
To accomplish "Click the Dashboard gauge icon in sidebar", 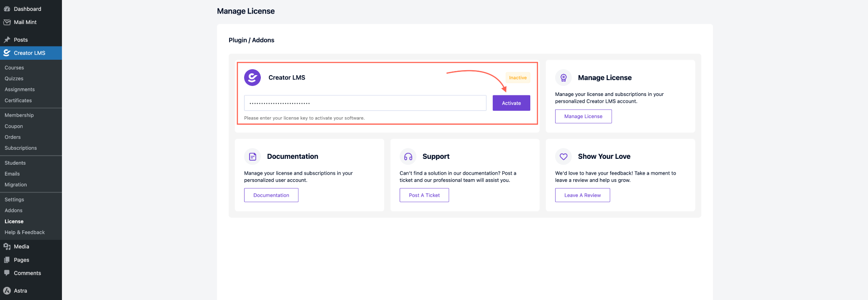I will click(x=7, y=9).
